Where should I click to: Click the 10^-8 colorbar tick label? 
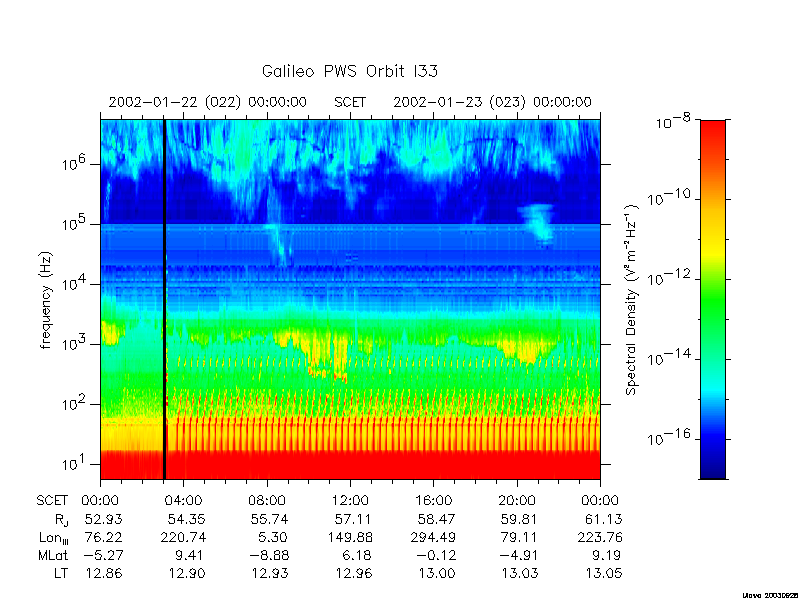click(671, 121)
